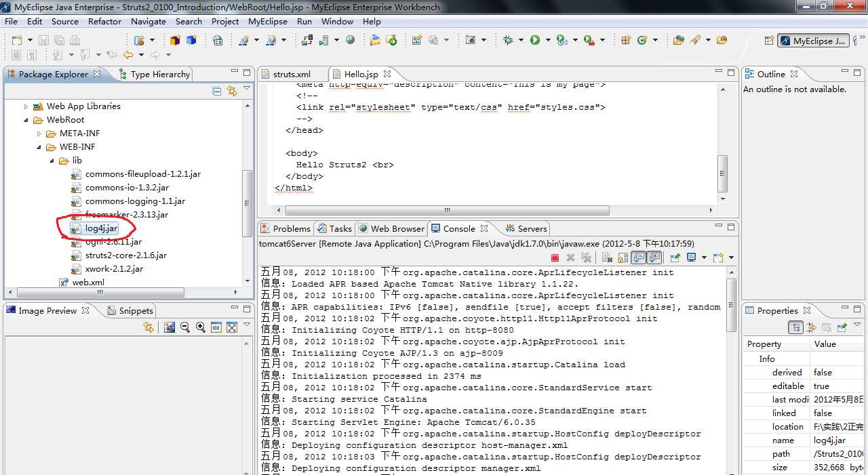Switch to the Servers tab

pyautogui.click(x=532, y=229)
